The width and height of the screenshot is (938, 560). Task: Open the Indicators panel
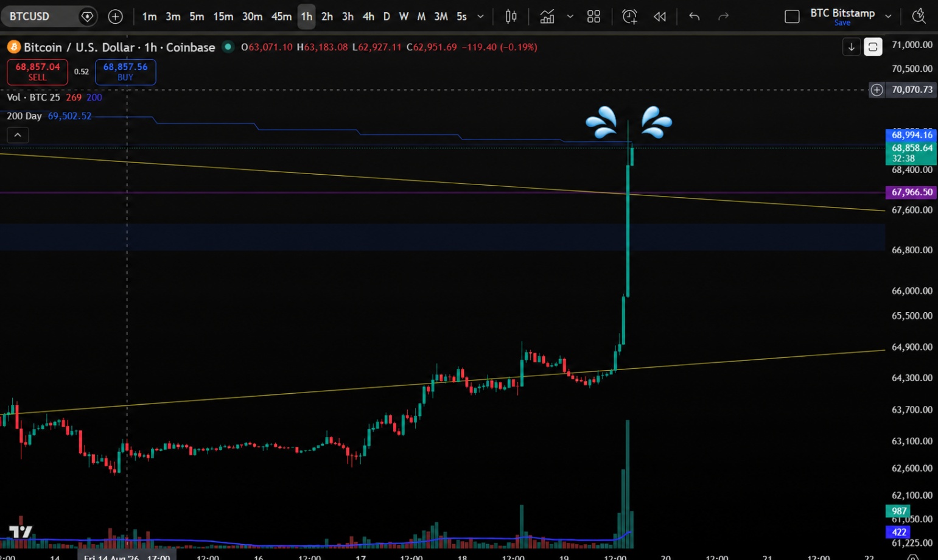tap(547, 16)
